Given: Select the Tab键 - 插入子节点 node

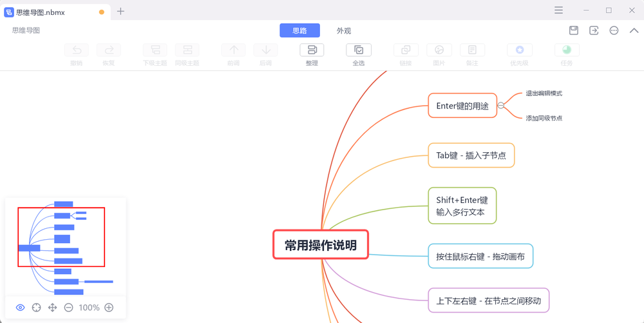Looking at the screenshot, I should (471, 155).
